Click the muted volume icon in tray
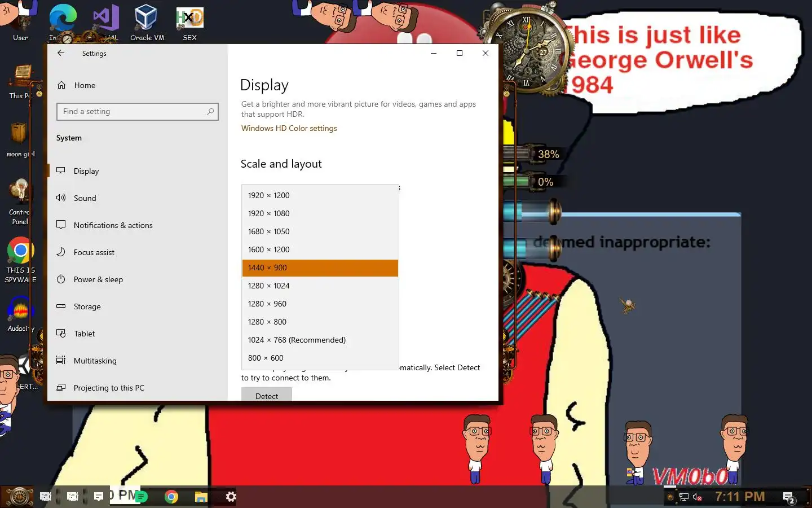Image resolution: width=812 pixels, height=508 pixels. click(x=698, y=497)
